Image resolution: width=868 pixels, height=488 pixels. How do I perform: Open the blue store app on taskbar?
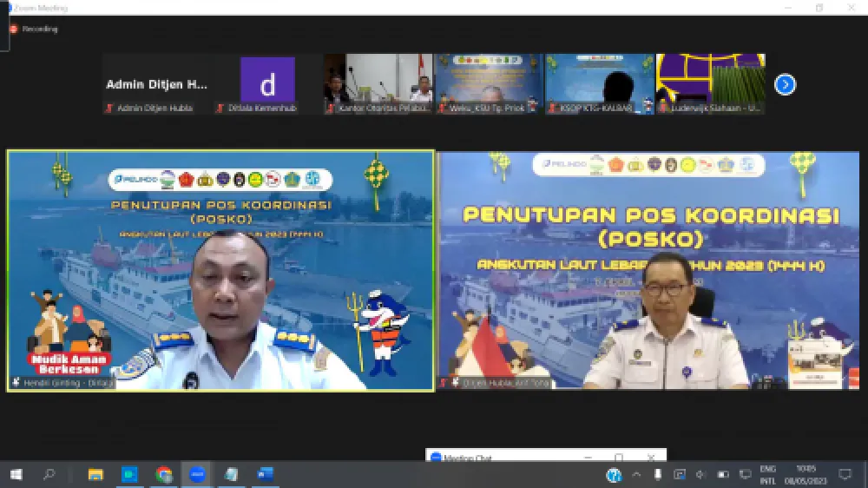click(129, 475)
